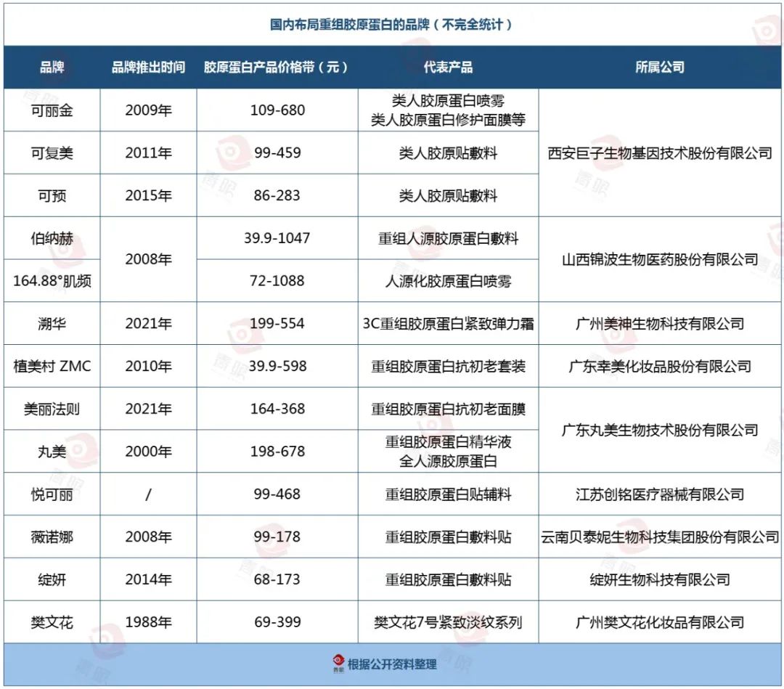Viewport: 784px width, 689px height.
Task: Select the price range 199-554
Action: click(277, 324)
